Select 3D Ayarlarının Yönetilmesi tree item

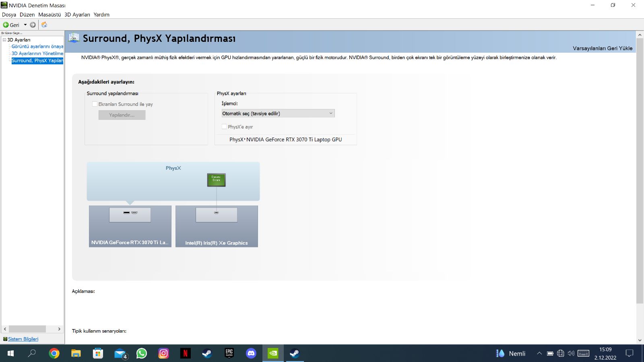coord(37,53)
